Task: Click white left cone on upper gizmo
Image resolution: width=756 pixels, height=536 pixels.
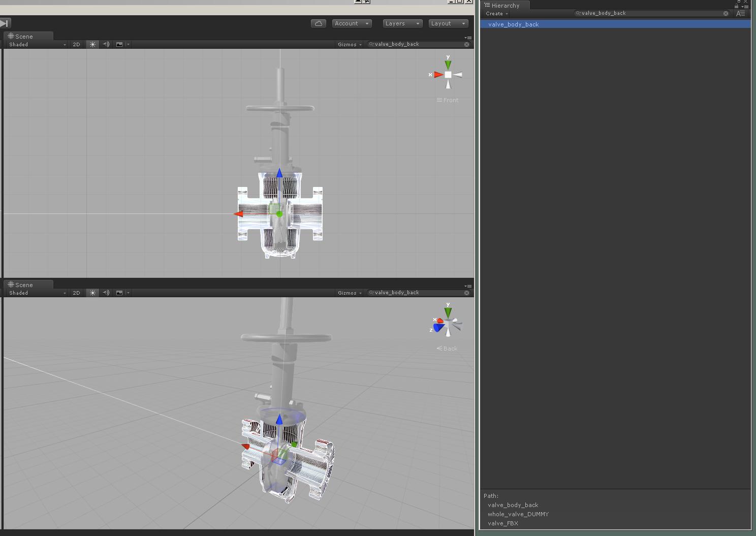Action: [458, 75]
